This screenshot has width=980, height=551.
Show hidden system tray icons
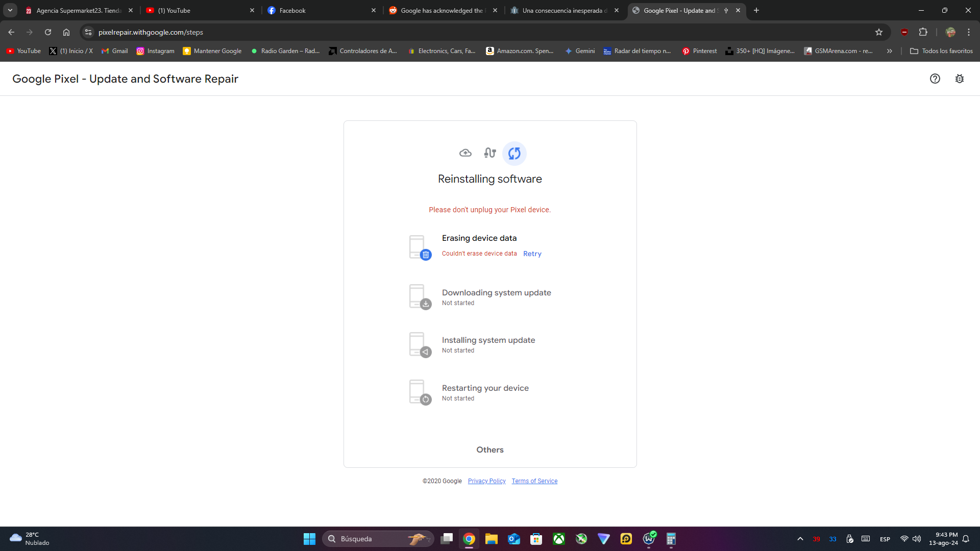click(x=800, y=539)
